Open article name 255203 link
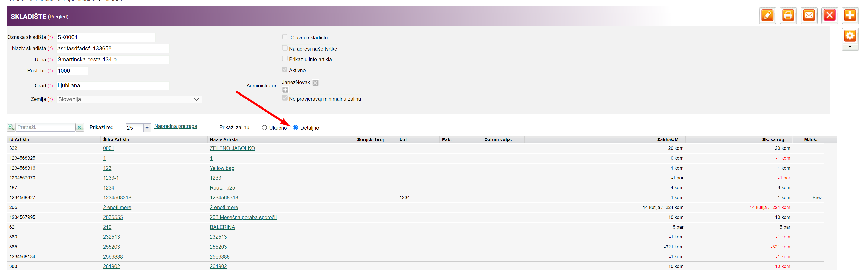This screenshot has width=868, height=270. click(x=218, y=247)
